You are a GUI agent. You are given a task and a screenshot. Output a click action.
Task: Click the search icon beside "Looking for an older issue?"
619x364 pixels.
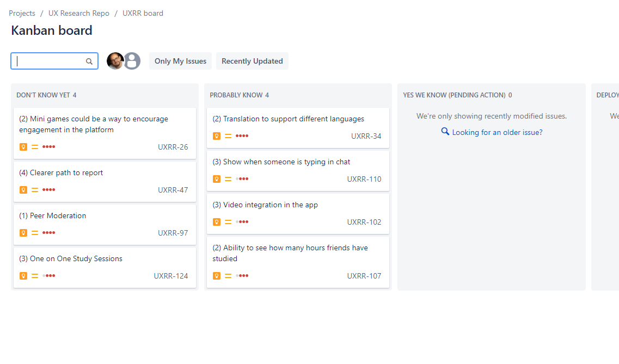(x=445, y=131)
